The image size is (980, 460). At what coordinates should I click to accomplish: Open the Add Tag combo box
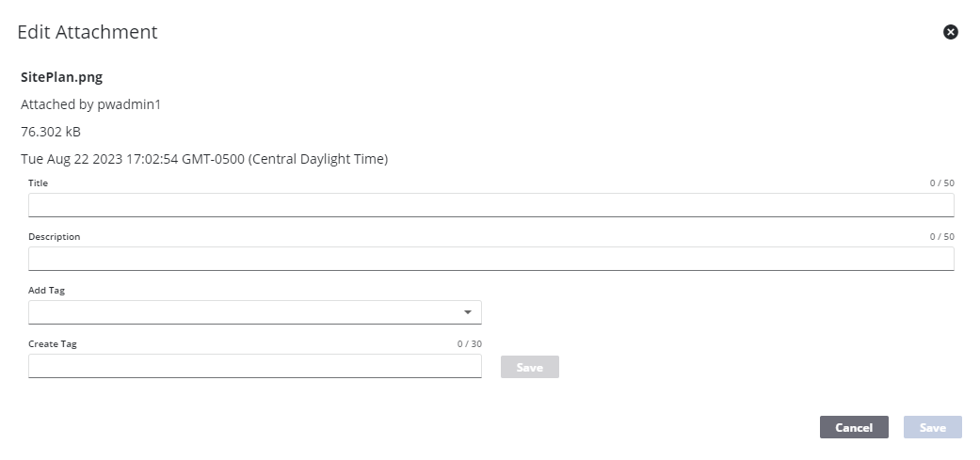pos(245,312)
